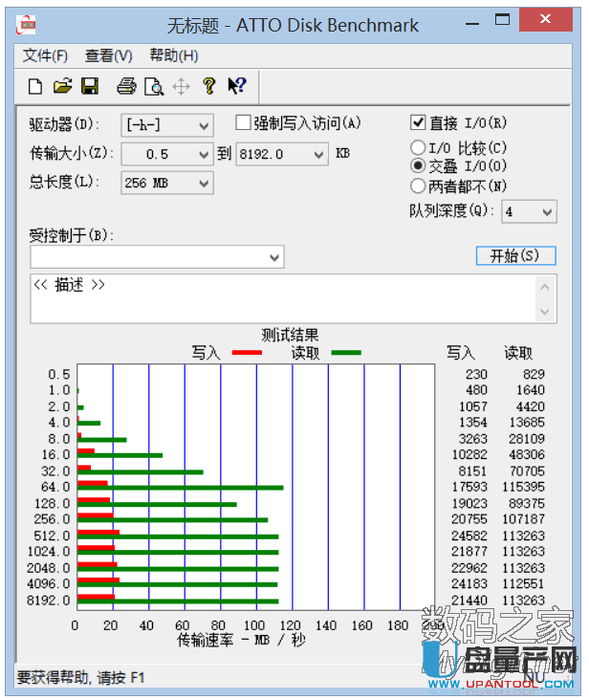The width and height of the screenshot is (589, 700).
Task: Click the Print toolbar icon
Action: coord(126,87)
